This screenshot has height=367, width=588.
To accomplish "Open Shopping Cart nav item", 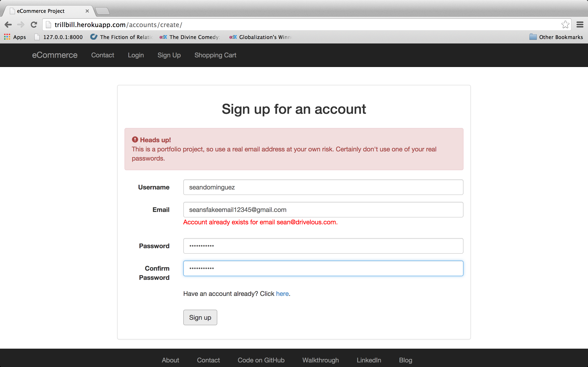I will tap(215, 55).
